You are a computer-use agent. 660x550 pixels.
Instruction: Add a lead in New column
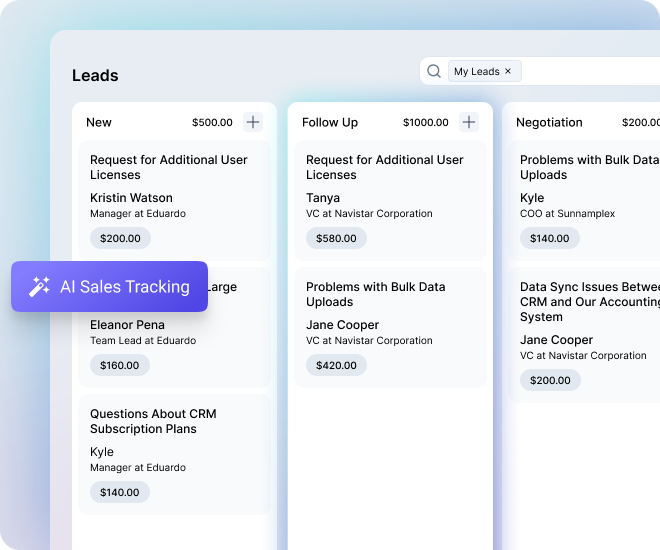click(253, 122)
